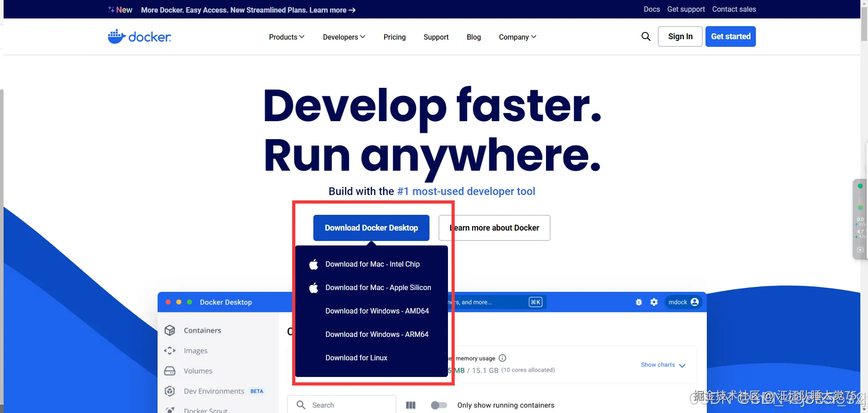868x413 pixels.
Task: Click the containers Search input field
Action: click(342, 405)
